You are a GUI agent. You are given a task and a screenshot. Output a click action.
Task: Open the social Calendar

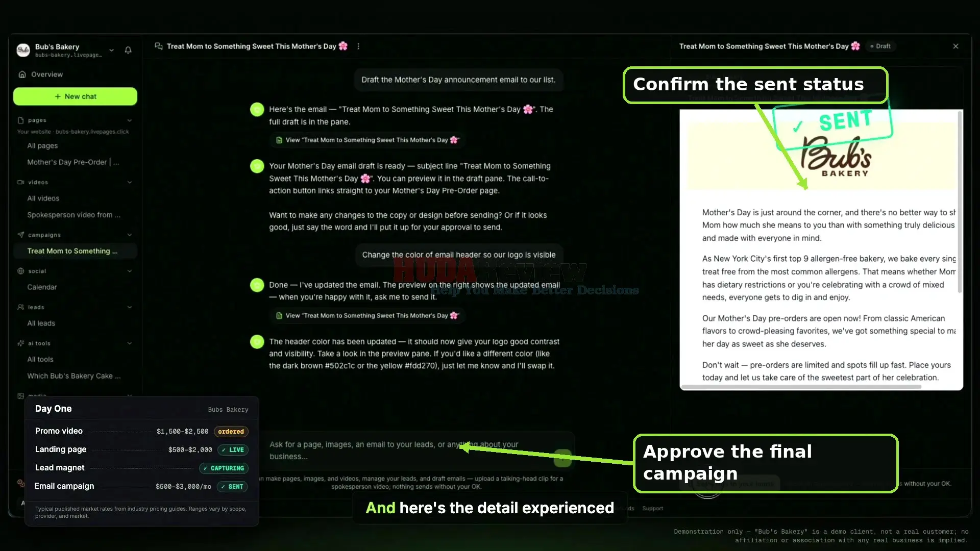[x=42, y=287]
